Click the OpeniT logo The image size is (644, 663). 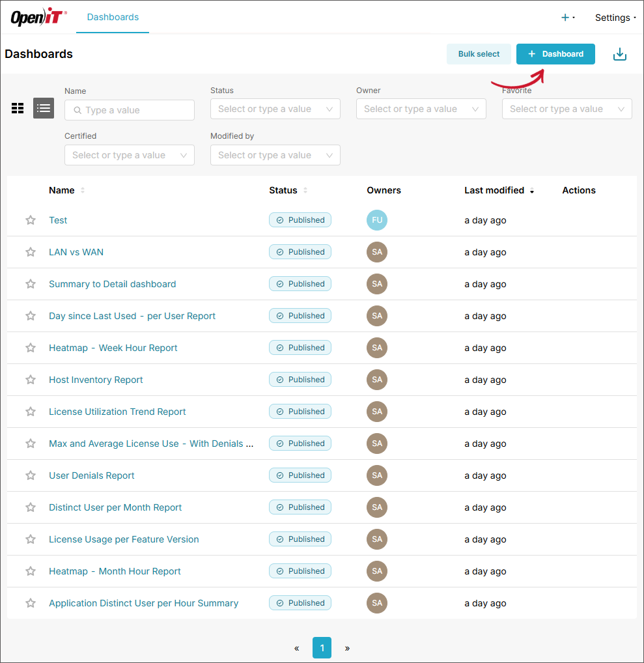38,17
